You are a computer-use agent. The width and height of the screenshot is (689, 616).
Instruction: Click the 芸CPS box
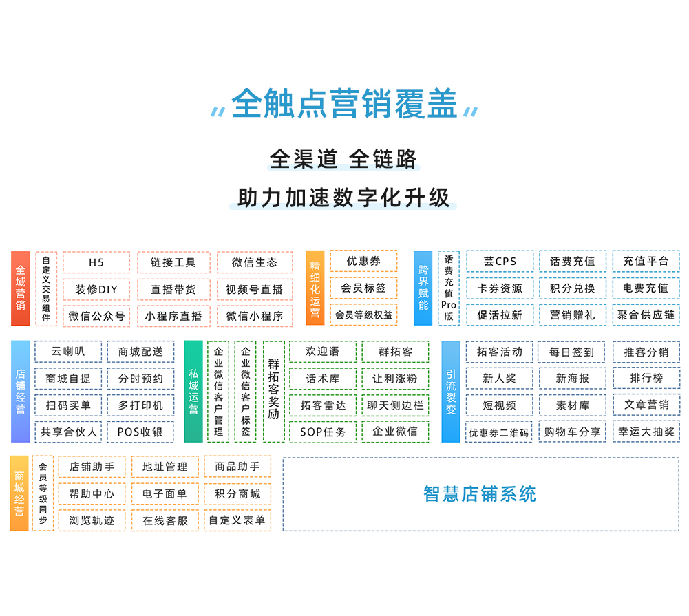(500, 262)
